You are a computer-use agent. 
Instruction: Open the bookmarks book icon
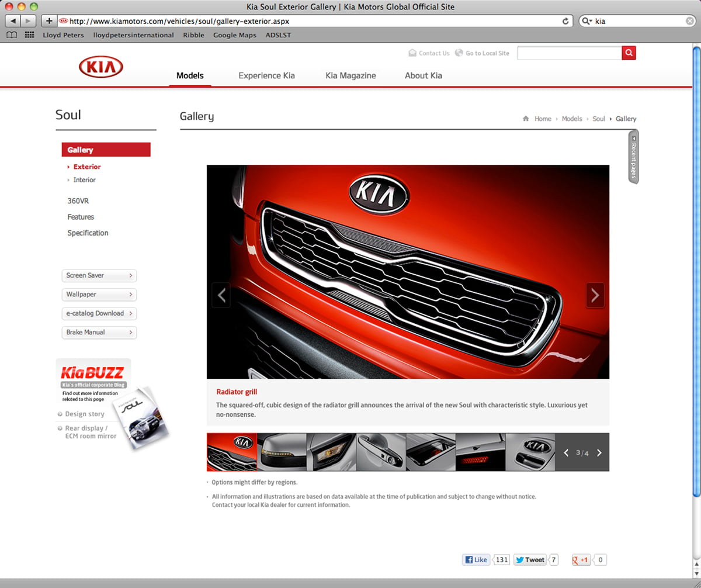click(x=12, y=35)
